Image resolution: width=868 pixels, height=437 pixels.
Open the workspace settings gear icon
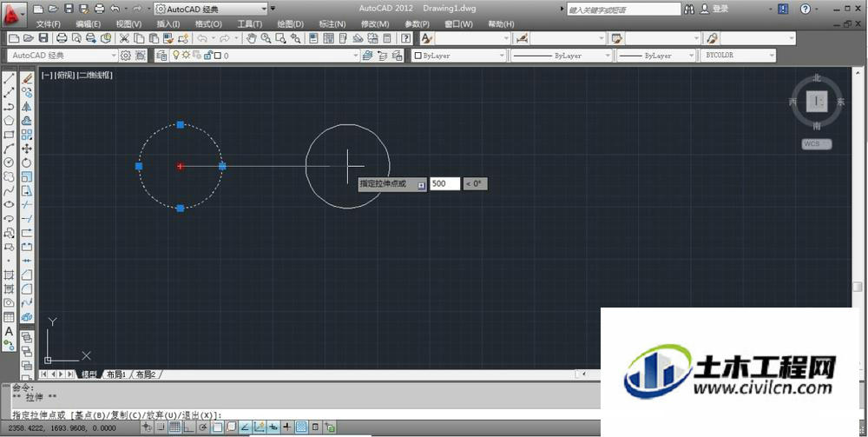126,56
